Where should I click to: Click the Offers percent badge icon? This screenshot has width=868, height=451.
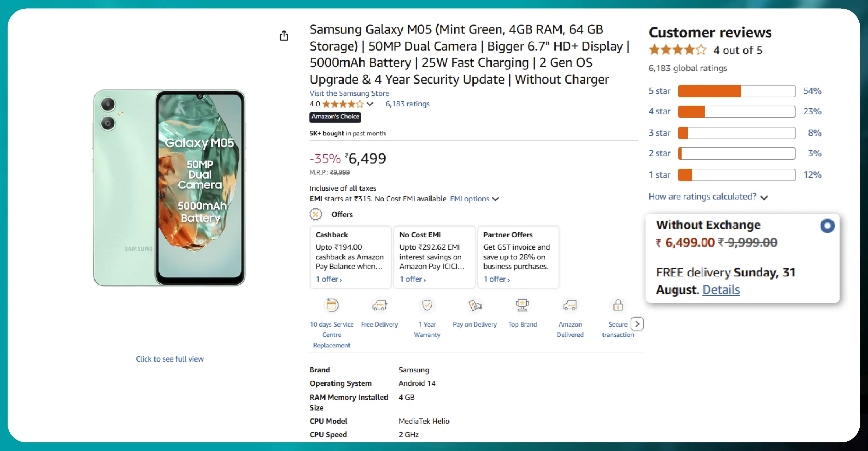coord(315,214)
